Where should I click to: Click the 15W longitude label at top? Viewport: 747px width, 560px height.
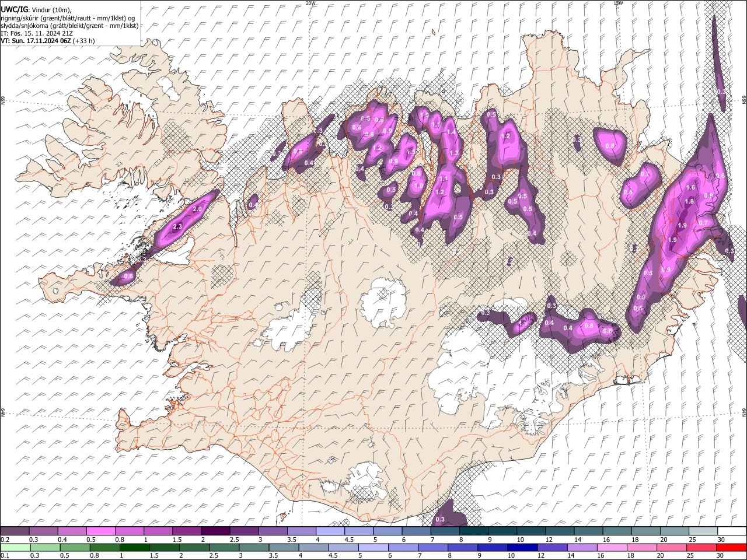(x=617, y=3)
